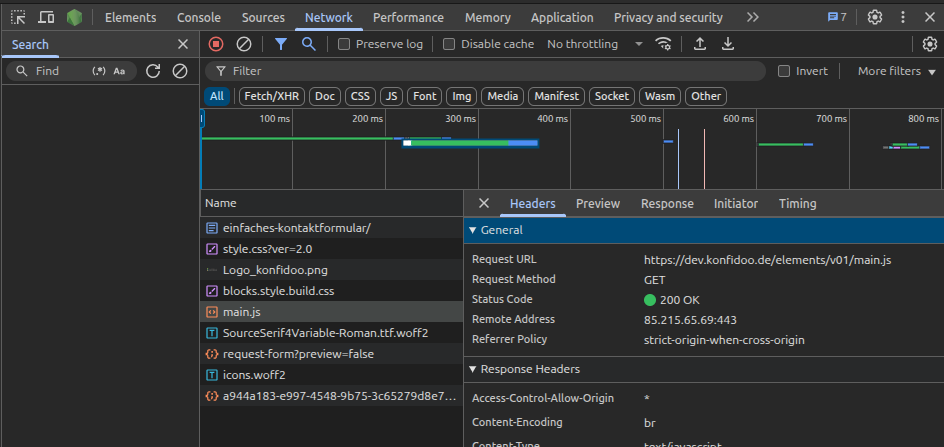The image size is (944, 447).
Task: Open the Initiator tab of request details
Action: click(736, 204)
